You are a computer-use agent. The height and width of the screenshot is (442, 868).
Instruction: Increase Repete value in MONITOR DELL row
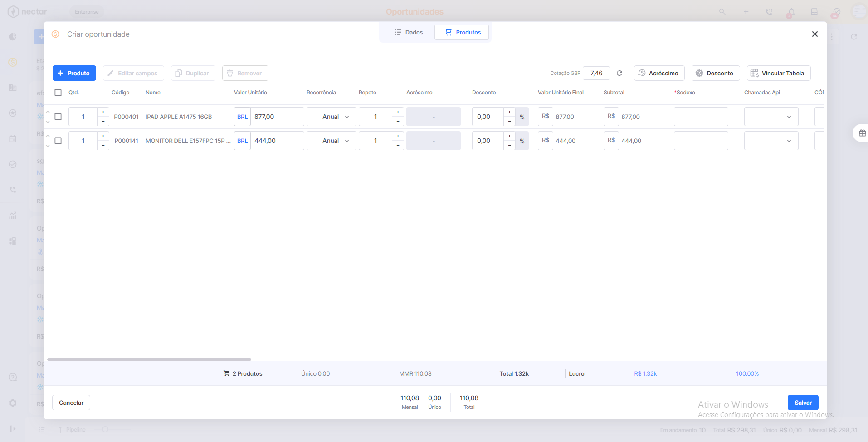pyautogui.click(x=398, y=136)
